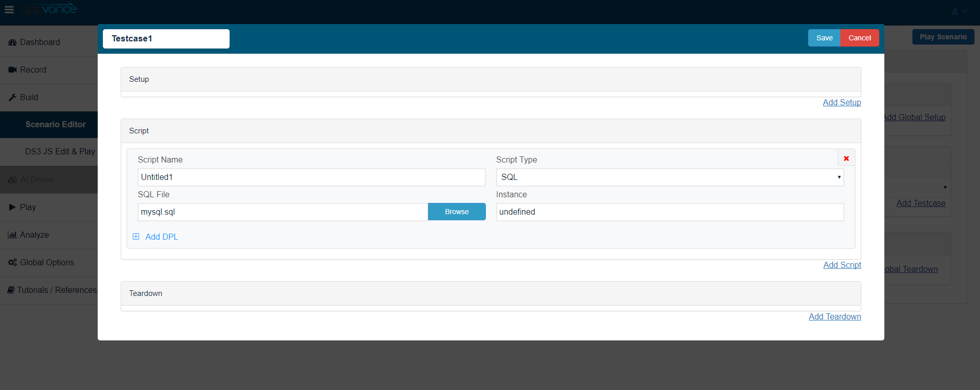This screenshot has height=390, width=980.
Task: Click the Add DPL link
Action: [162, 237]
